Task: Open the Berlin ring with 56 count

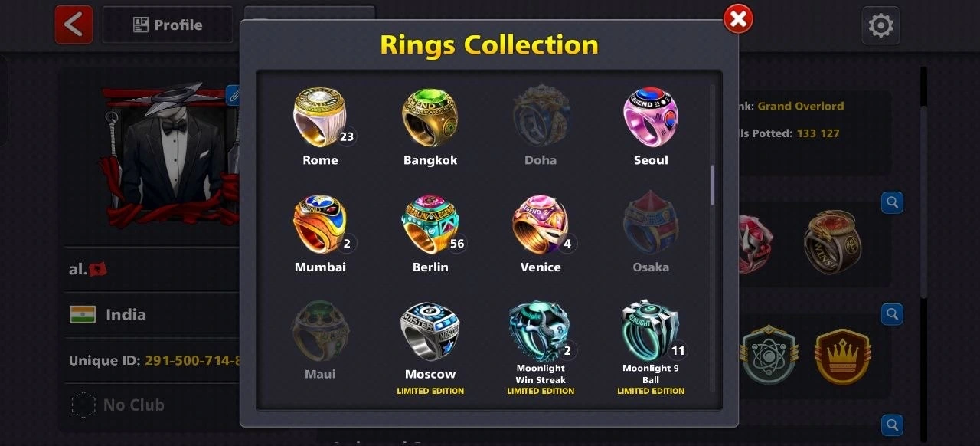Action: coord(430,225)
